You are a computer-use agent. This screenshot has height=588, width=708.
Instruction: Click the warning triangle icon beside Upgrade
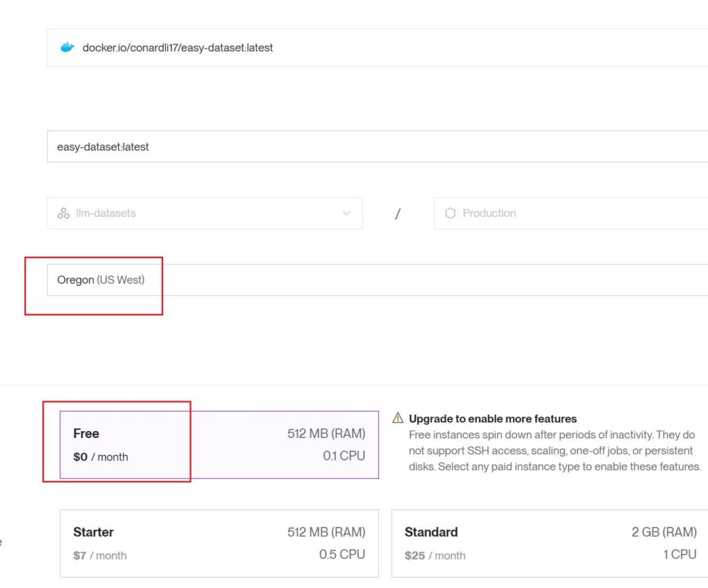[x=398, y=418]
